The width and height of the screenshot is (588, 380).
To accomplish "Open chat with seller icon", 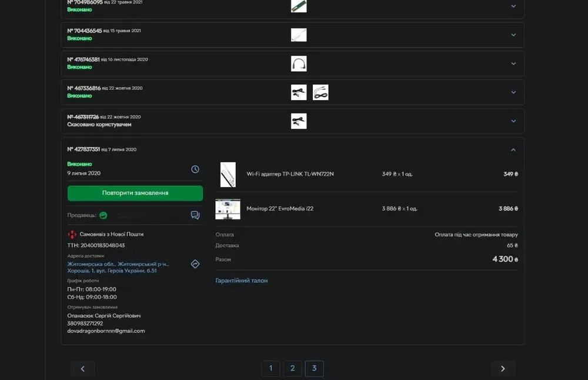I will point(195,215).
